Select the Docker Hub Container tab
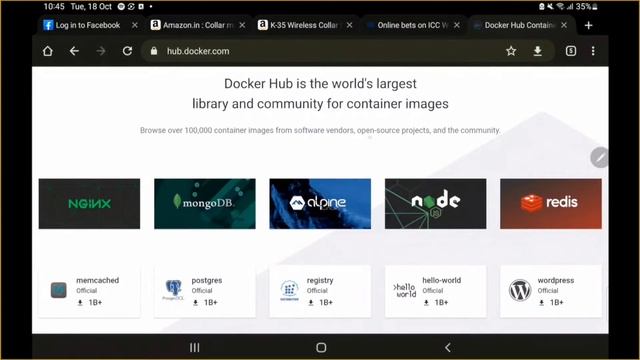Viewport: 640px width, 360px height. click(520, 25)
